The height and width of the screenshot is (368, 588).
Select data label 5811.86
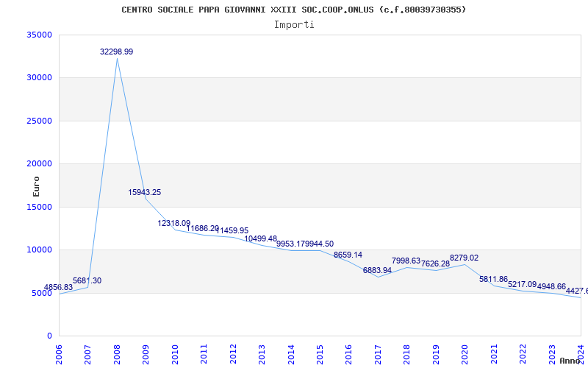(493, 280)
